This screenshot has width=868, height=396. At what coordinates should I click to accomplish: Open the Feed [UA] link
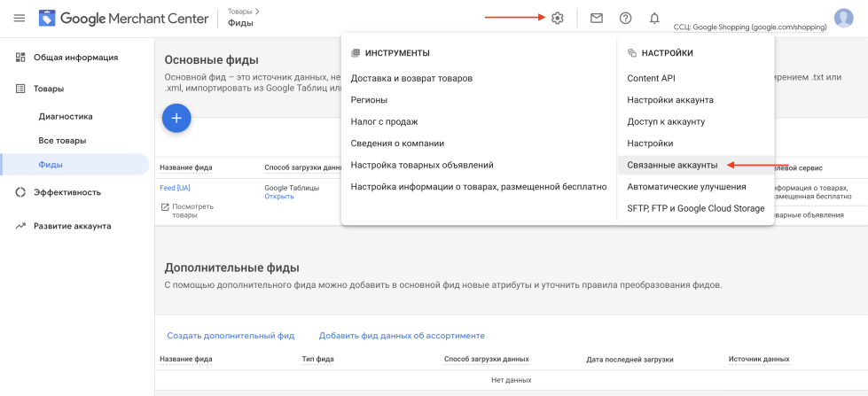[175, 188]
